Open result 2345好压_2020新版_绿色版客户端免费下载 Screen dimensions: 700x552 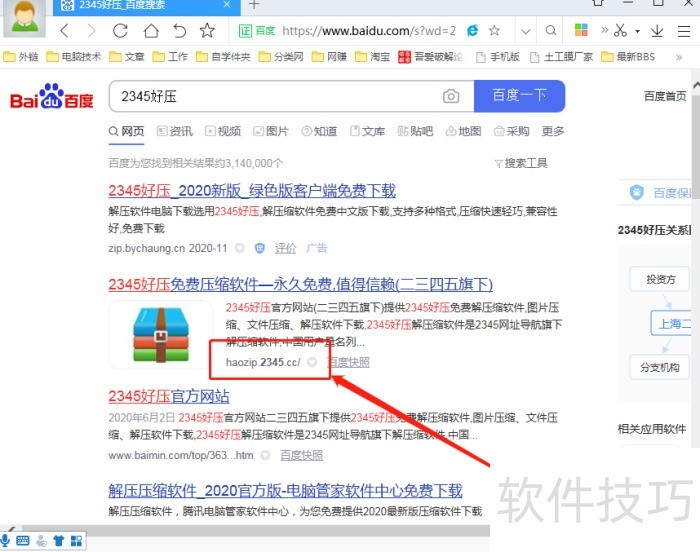click(252, 191)
